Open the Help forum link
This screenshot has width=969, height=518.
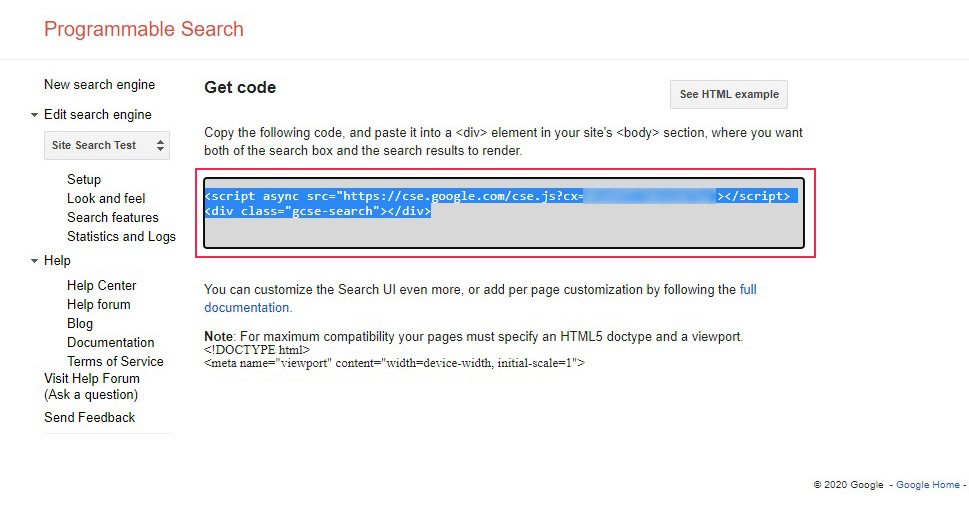click(x=99, y=305)
